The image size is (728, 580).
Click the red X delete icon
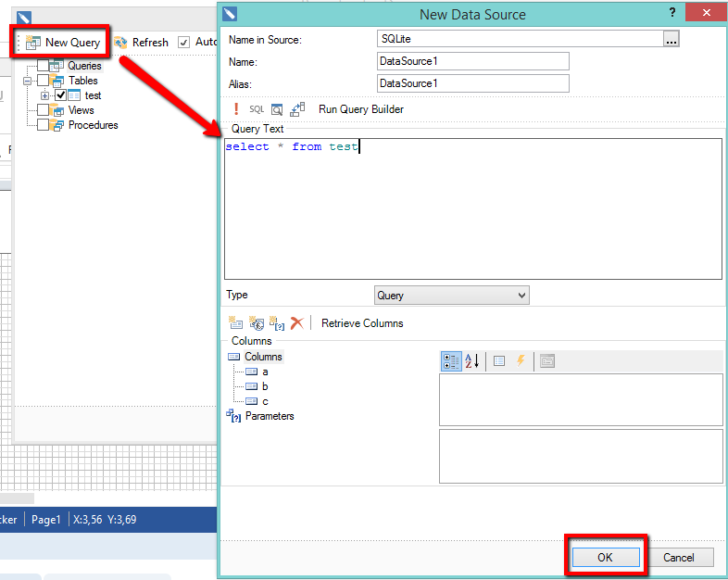point(297,322)
